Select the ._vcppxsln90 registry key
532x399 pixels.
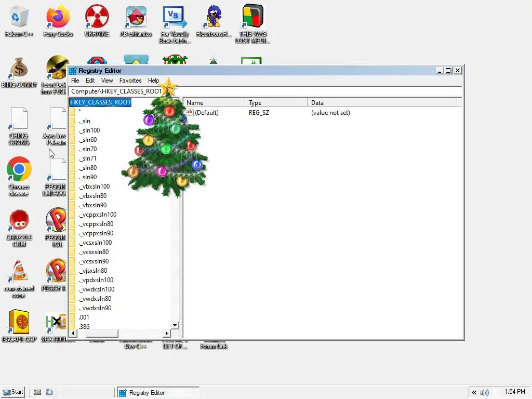96,233
